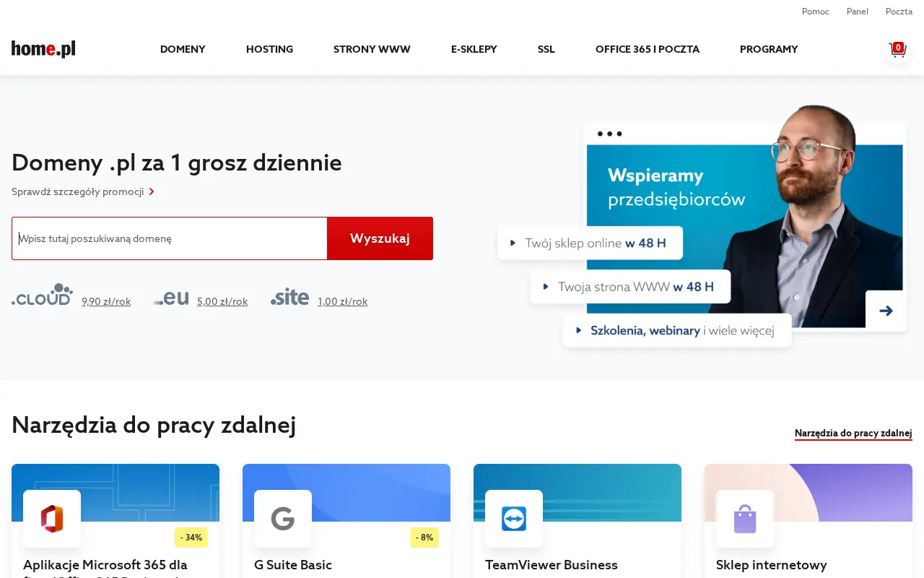
Task: Open the STRONY WWW menu
Action: (372, 49)
